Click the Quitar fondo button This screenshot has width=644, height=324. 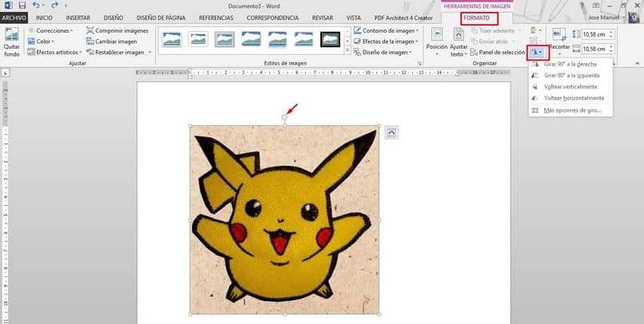pyautogui.click(x=11, y=43)
